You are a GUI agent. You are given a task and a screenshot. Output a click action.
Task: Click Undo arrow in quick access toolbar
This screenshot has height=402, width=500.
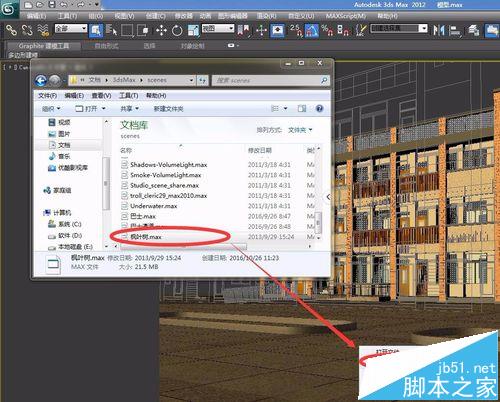[x=63, y=5]
